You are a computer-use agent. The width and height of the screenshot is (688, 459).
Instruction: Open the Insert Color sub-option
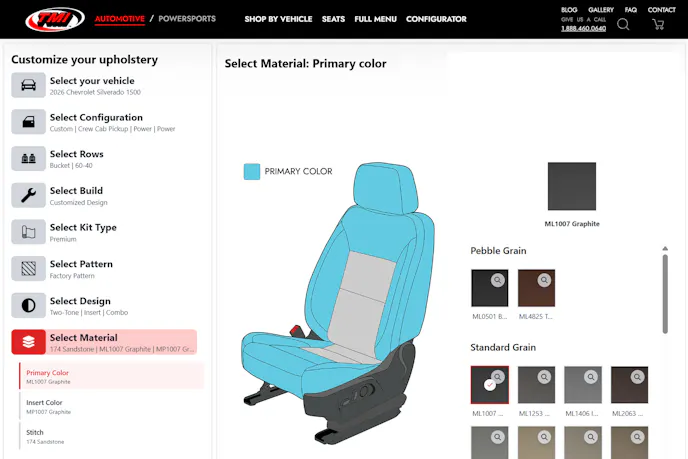click(112, 406)
